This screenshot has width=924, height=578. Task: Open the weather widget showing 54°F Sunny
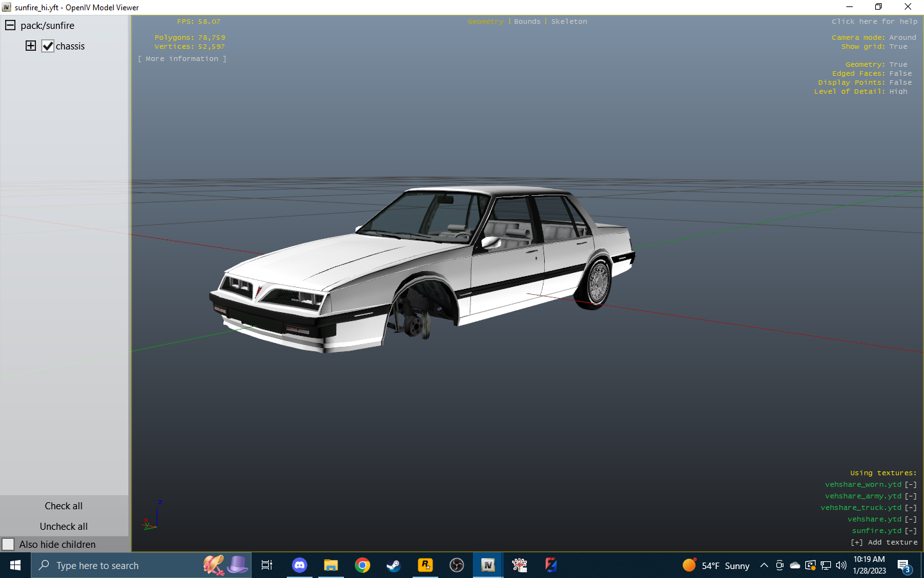tap(716, 565)
